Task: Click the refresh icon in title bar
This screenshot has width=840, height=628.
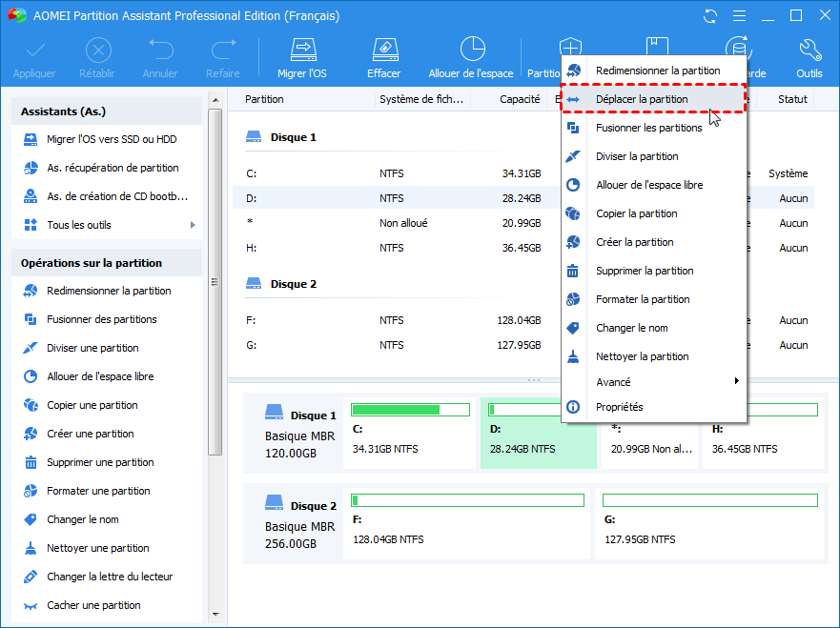Action: tap(709, 16)
